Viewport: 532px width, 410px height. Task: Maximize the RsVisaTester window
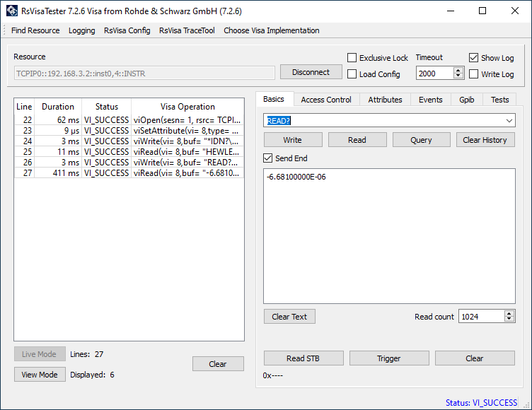tap(482, 11)
